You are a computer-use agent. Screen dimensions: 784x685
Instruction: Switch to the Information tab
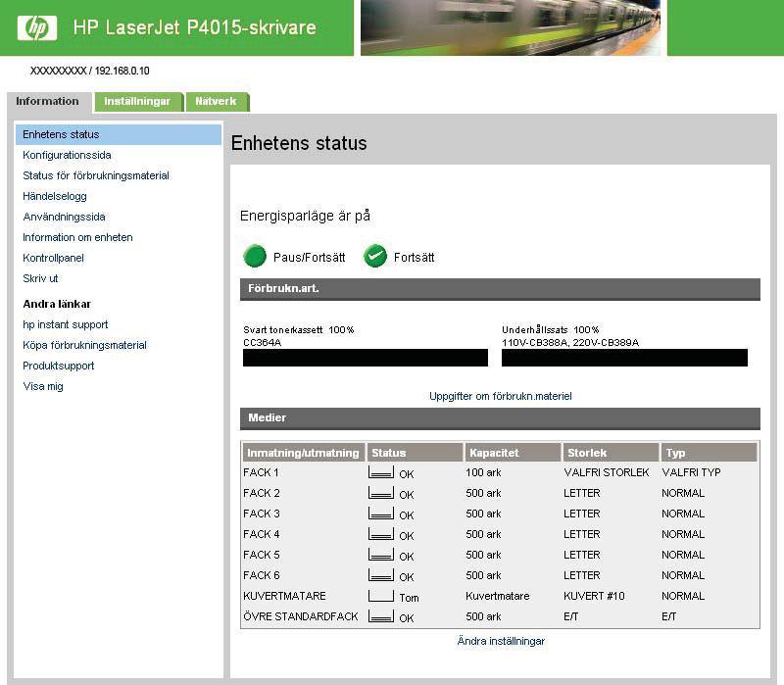47,102
